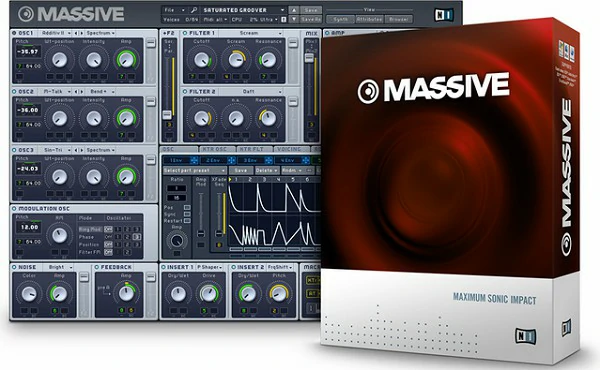
Task: Click the 4 Env modulation cross handle
Action: point(306,160)
